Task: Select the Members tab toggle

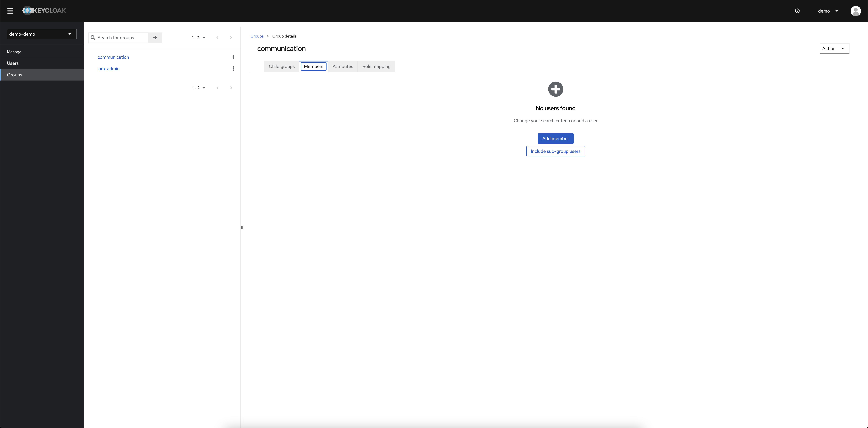Action: [x=313, y=66]
